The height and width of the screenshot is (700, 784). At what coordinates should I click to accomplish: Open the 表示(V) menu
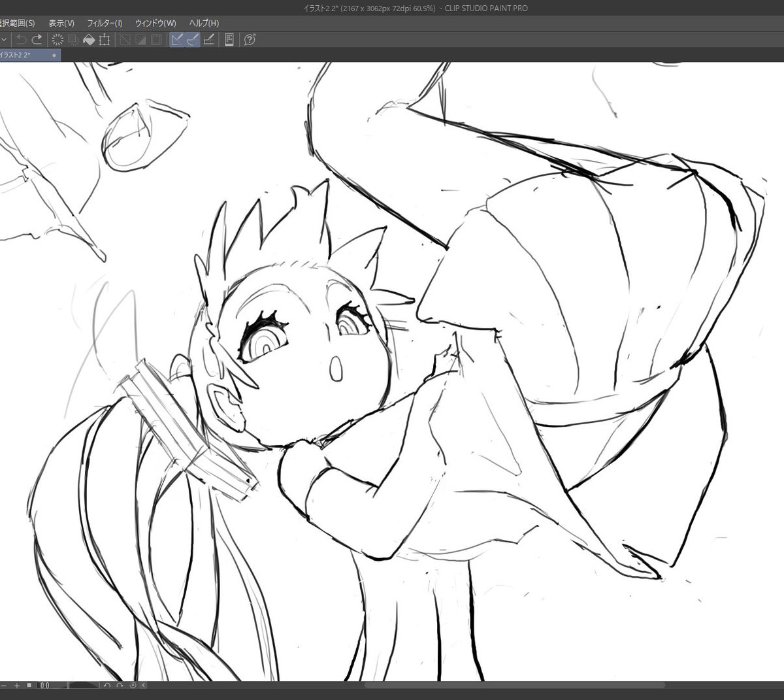(x=61, y=23)
